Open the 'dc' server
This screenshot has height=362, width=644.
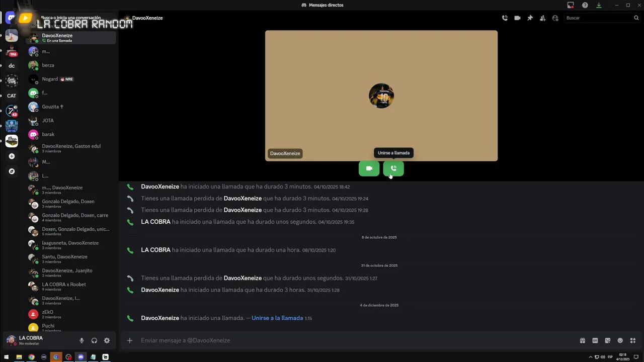point(12,66)
